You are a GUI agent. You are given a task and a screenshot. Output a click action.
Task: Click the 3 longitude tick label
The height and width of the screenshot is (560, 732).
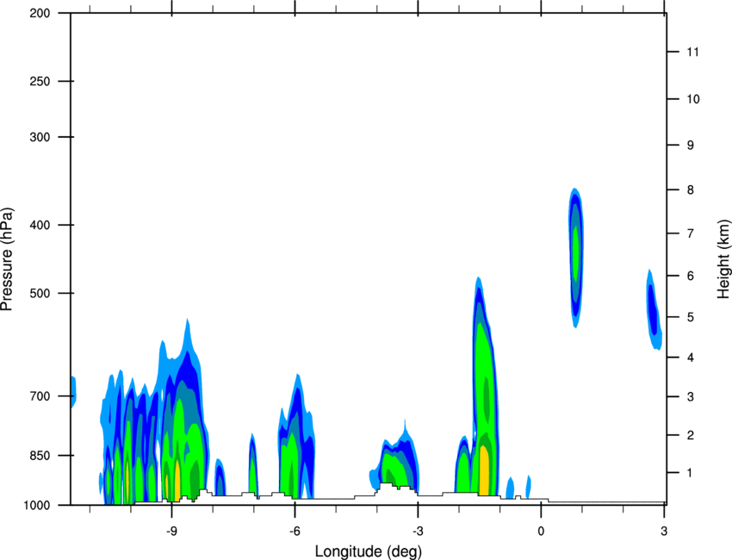[664, 532]
